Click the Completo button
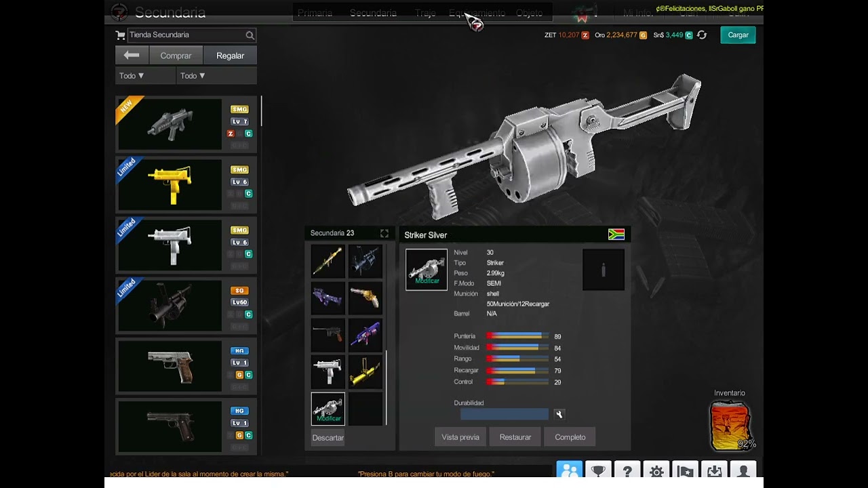The height and width of the screenshot is (488, 868). pyautogui.click(x=570, y=437)
